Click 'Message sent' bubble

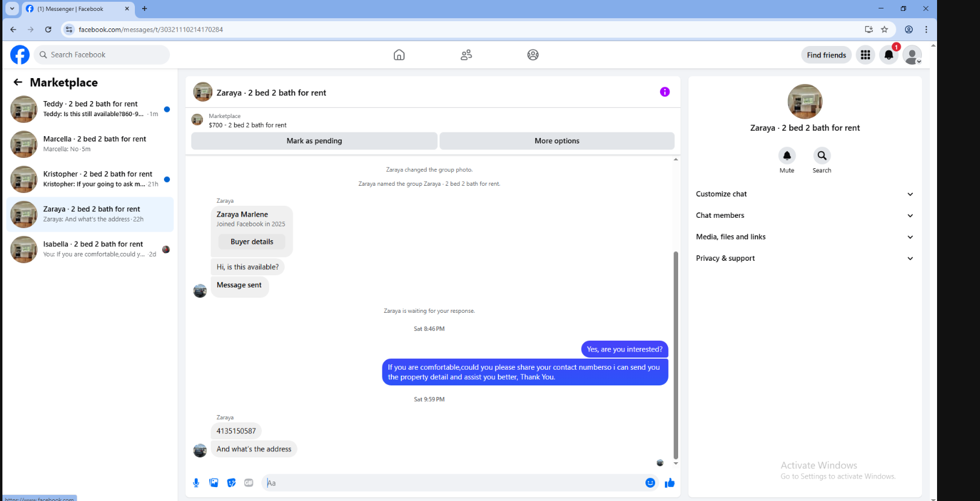[x=240, y=286]
